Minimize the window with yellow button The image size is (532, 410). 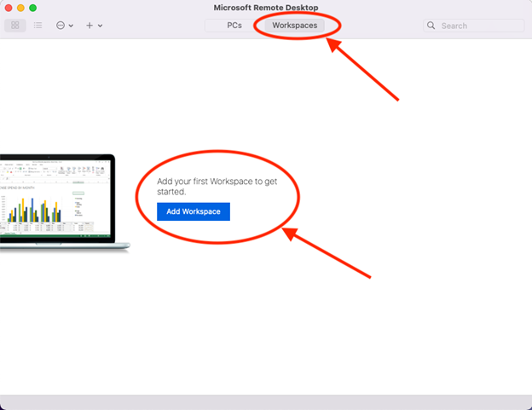click(x=20, y=8)
